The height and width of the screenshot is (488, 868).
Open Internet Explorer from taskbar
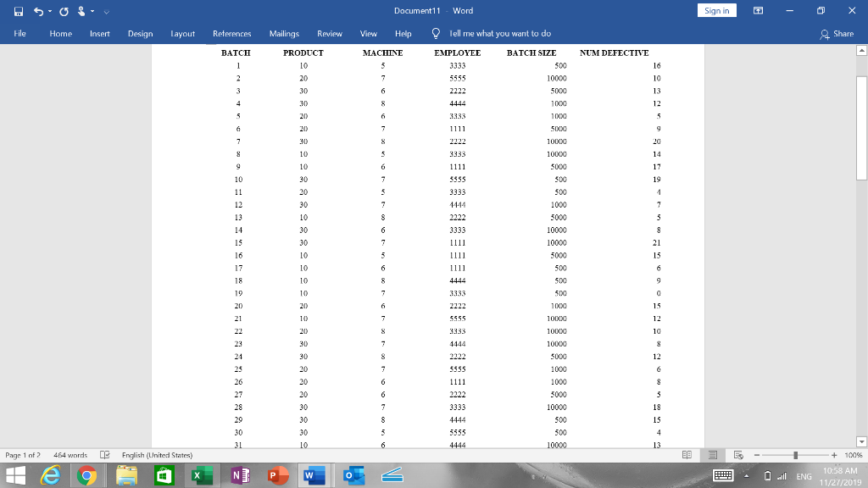(50, 475)
